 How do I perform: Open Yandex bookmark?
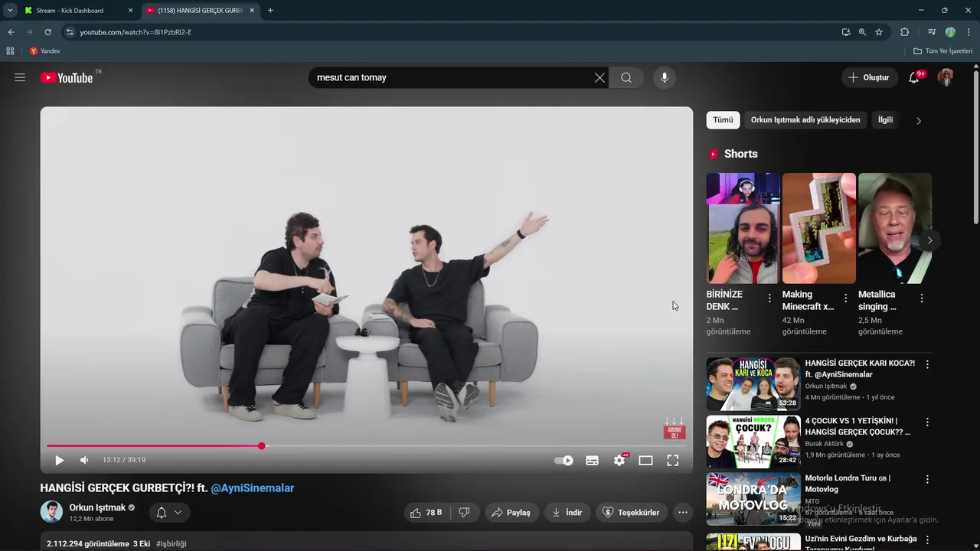pos(44,51)
